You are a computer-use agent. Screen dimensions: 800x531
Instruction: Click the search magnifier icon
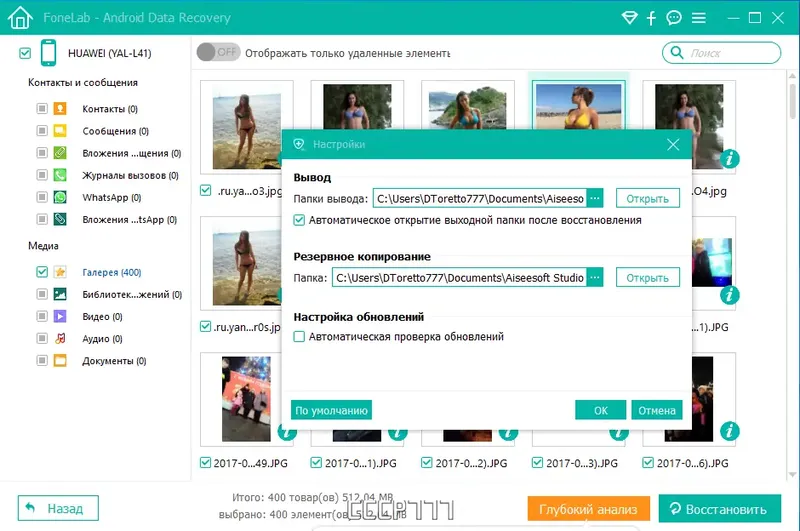[677, 53]
